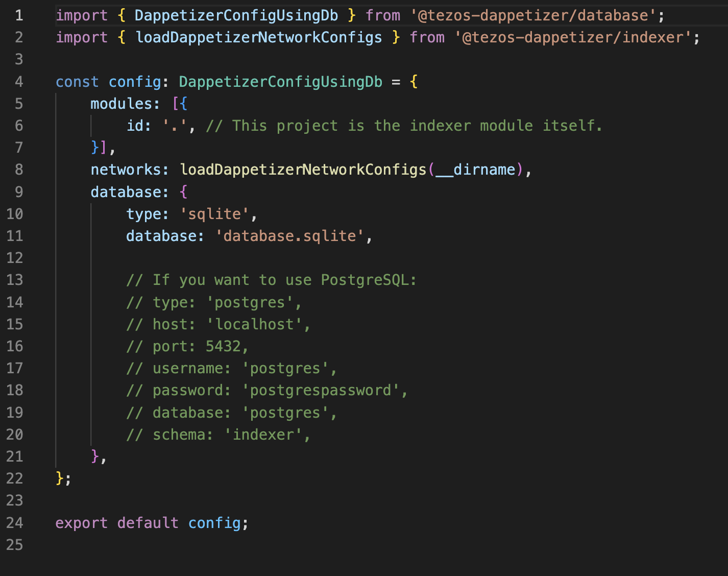Viewport: 728px width, 576px height.
Task: Click the 'database.sqlite' string value
Action: click(x=289, y=236)
